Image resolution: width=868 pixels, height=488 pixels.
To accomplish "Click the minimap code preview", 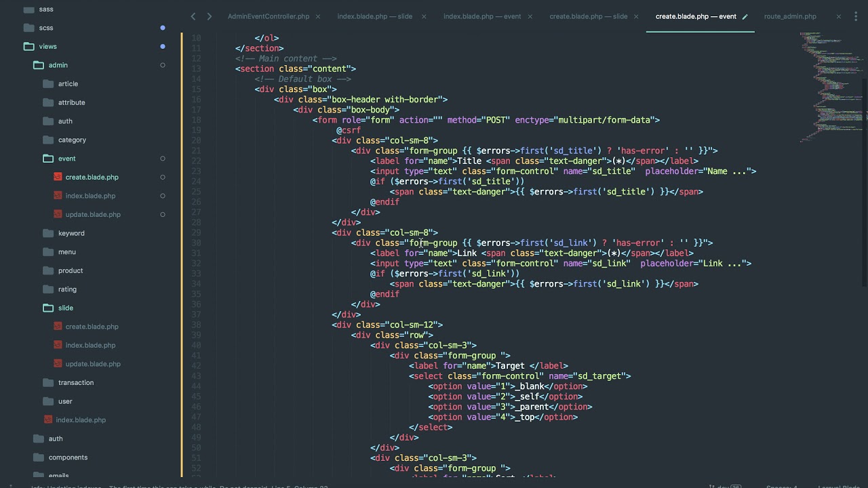I will tap(833, 86).
